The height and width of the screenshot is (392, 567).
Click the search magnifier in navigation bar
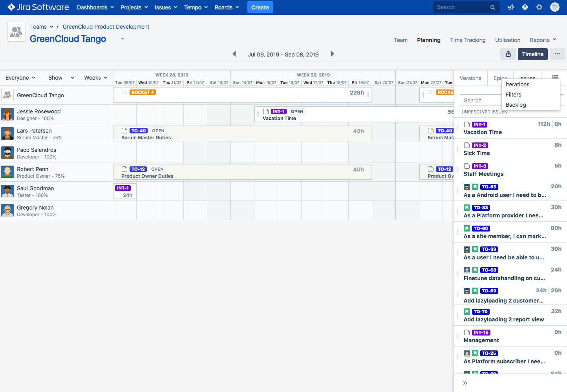[x=492, y=7]
